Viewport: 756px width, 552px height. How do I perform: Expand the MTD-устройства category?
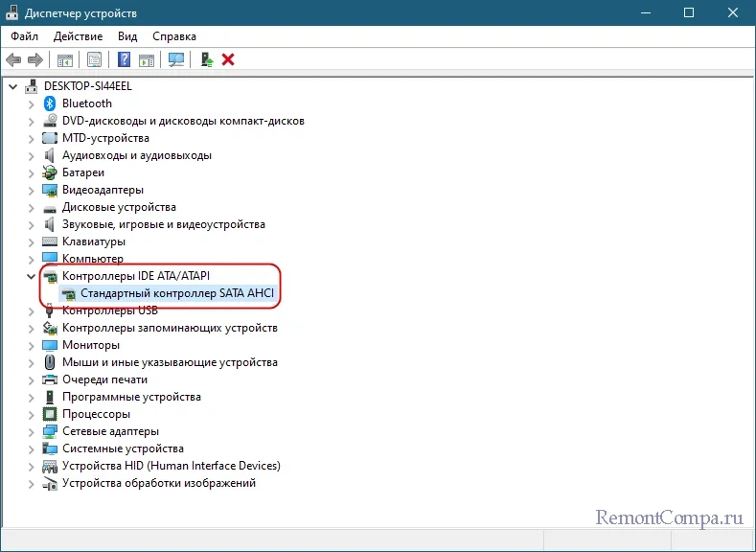(32, 139)
